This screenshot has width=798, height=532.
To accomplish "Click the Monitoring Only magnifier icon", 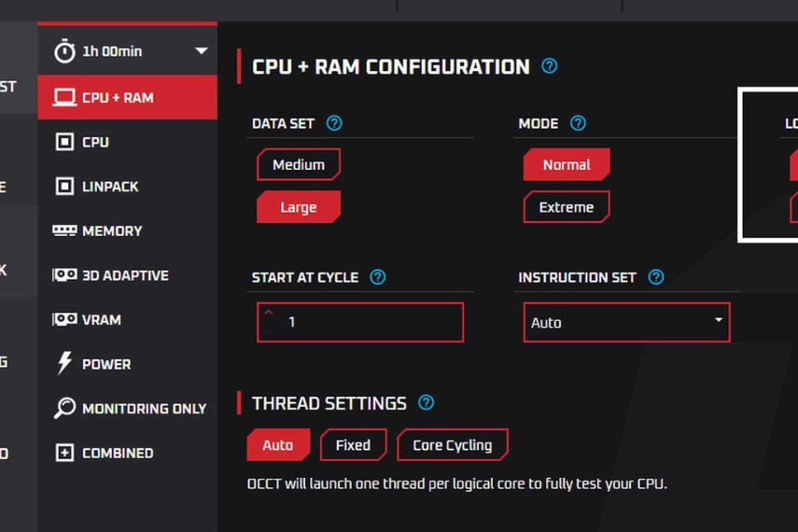I will [x=64, y=408].
